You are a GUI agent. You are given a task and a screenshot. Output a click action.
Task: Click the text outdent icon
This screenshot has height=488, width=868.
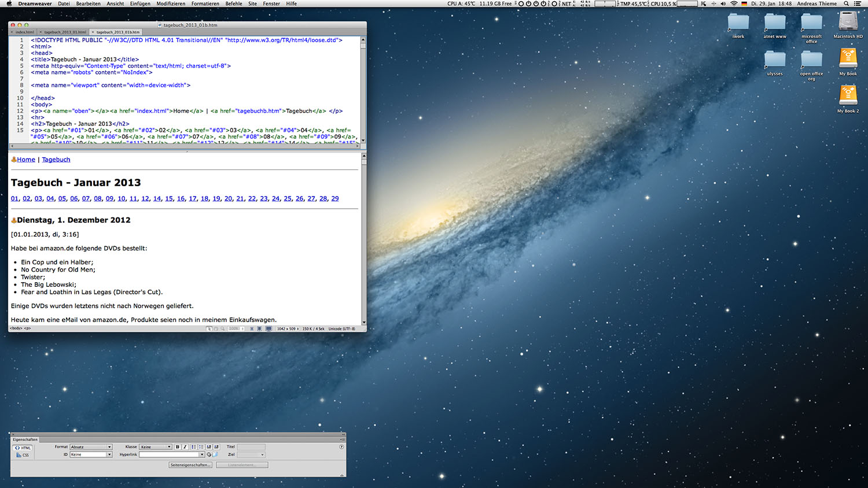(209, 447)
